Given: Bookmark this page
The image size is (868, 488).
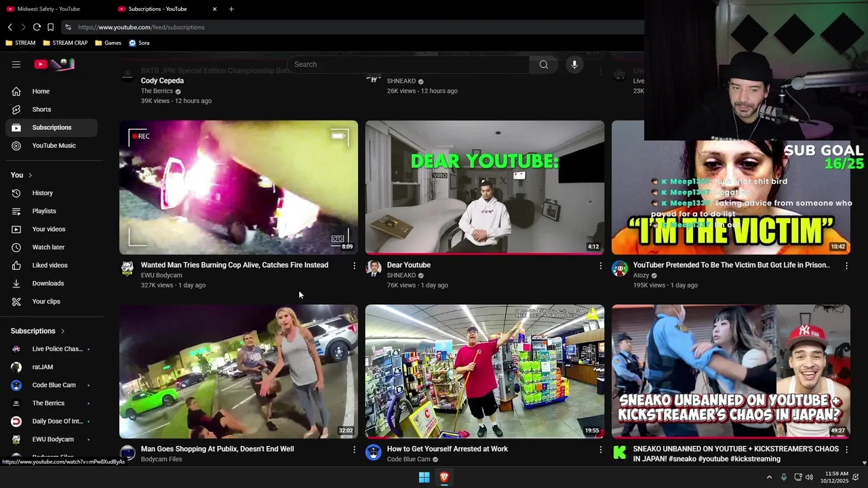Looking at the screenshot, I should click(x=50, y=27).
